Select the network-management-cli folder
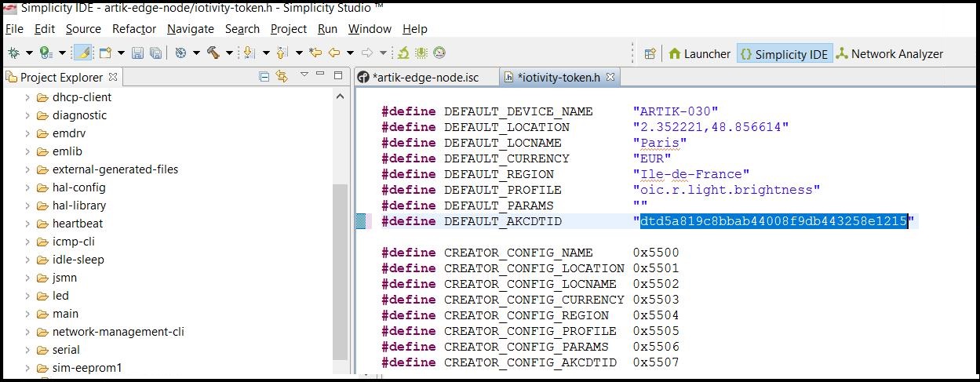This screenshot has height=382, width=980. pos(118,332)
